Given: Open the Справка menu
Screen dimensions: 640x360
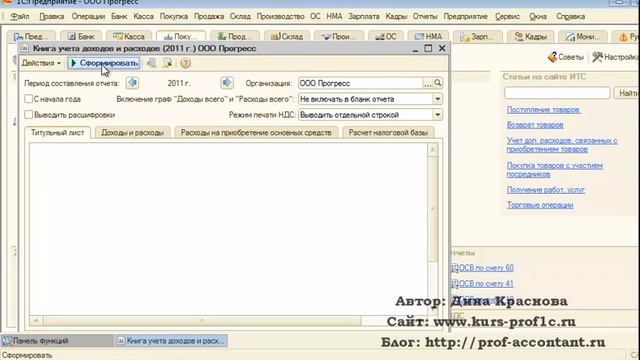Looking at the screenshot, I should click(x=570, y=16).
